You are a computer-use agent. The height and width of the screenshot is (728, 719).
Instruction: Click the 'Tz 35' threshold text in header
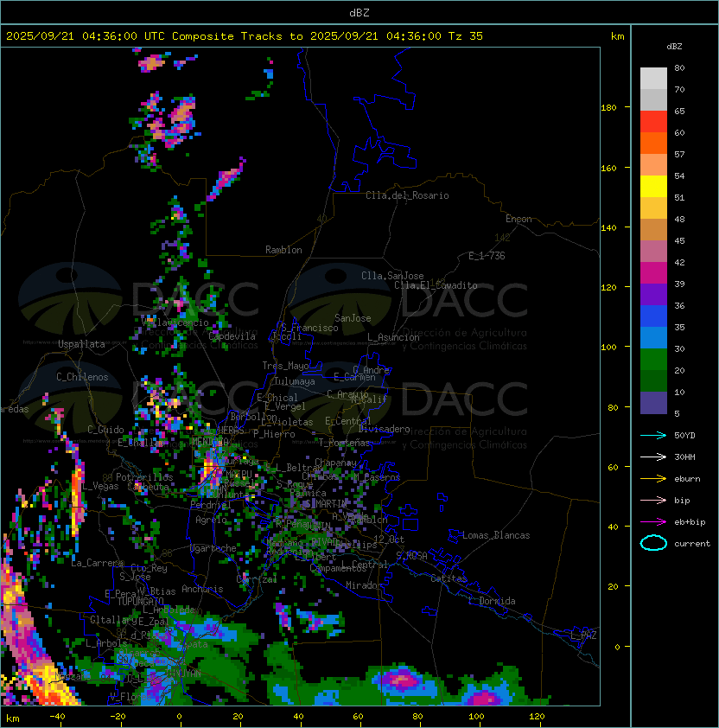[466, 36]
